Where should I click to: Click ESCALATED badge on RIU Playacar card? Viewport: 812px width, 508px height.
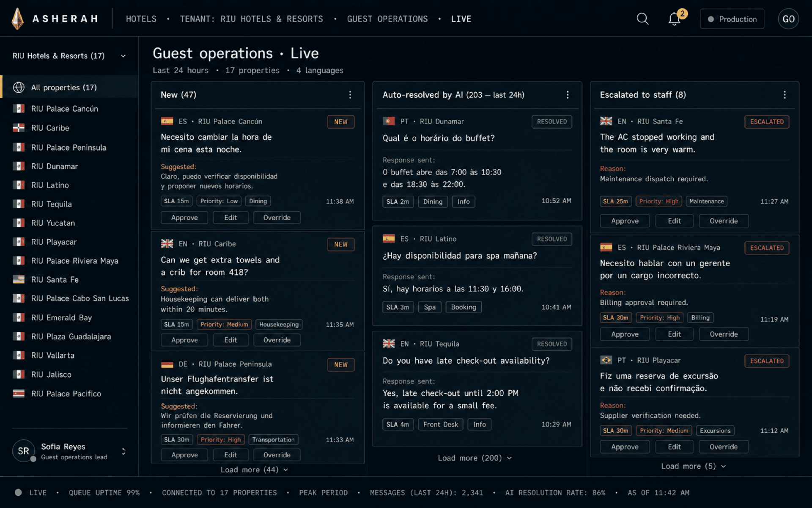click(767, 361)
